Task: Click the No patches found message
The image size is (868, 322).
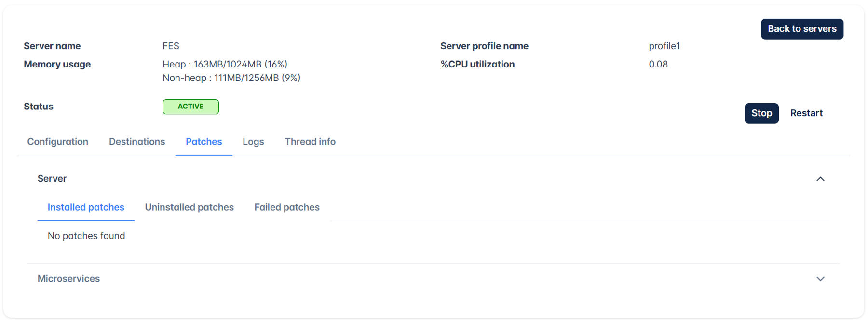Action: point(86,236)
